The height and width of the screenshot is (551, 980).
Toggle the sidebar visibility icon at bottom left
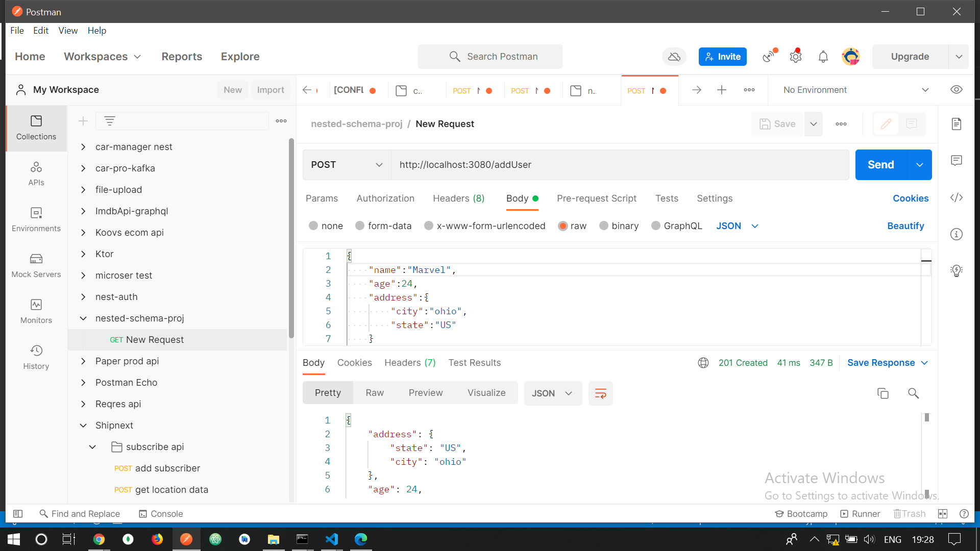pos(18,514)
